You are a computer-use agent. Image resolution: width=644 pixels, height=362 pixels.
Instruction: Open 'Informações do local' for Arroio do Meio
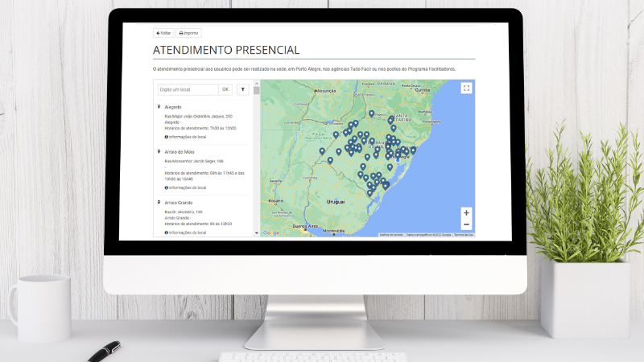186,187
